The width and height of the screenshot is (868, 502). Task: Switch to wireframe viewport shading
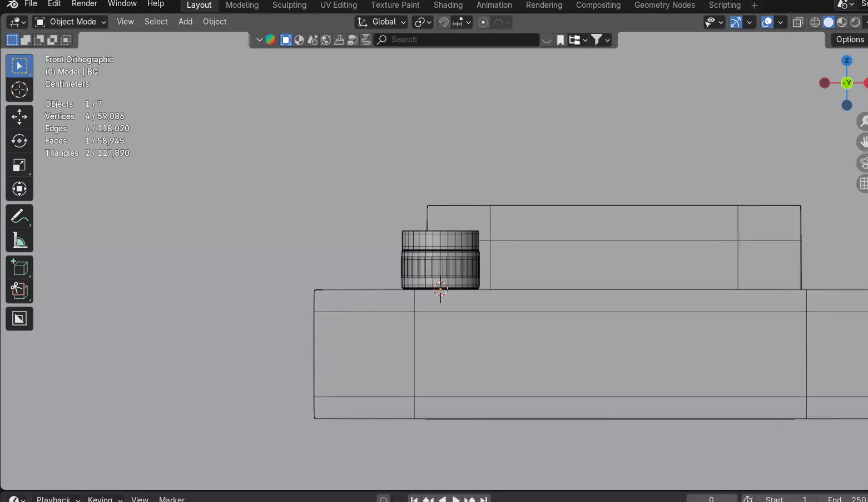click(815, 22)
